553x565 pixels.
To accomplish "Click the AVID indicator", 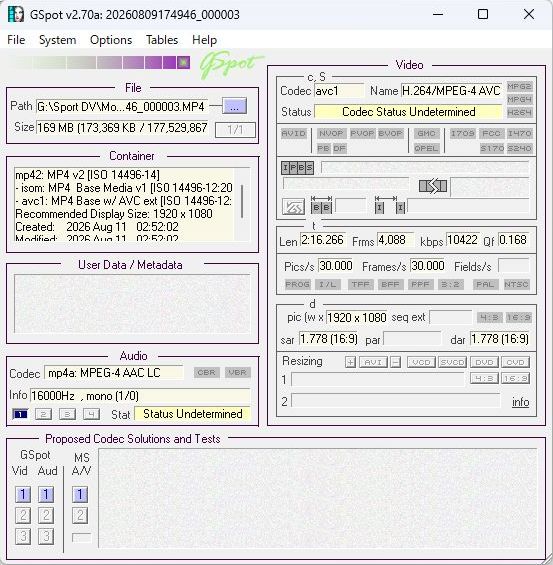I will [x=294, y=134].
